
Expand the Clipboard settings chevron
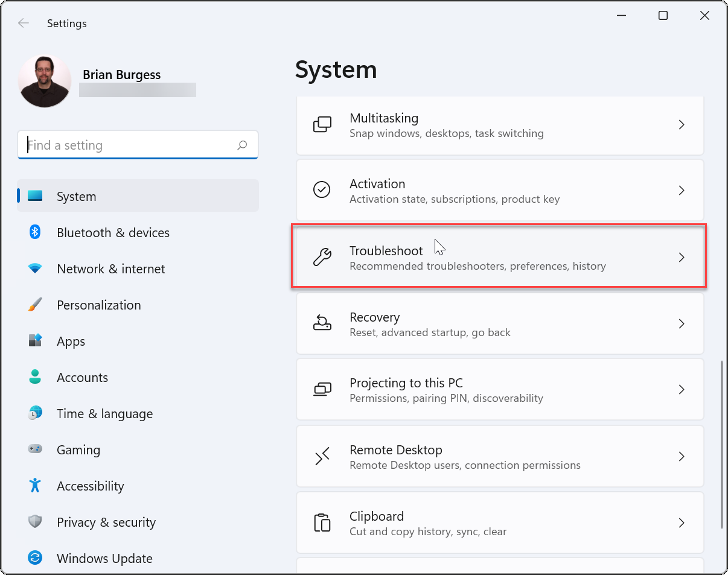tap(682, 523)
